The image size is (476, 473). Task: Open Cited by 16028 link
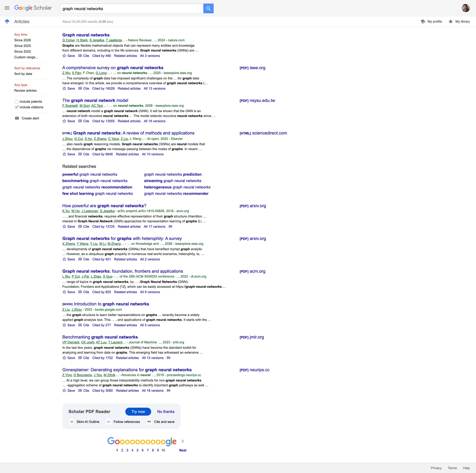point(103,89)
